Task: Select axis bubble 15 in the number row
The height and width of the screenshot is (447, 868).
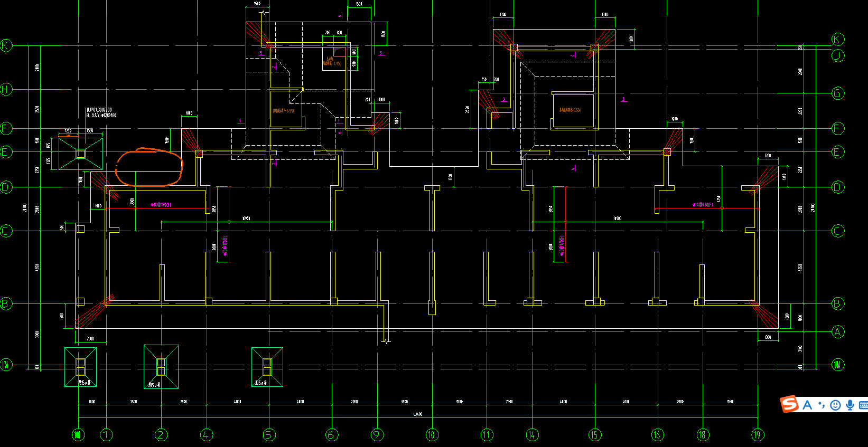Action: pyautogui.click(x=595, y=435)
